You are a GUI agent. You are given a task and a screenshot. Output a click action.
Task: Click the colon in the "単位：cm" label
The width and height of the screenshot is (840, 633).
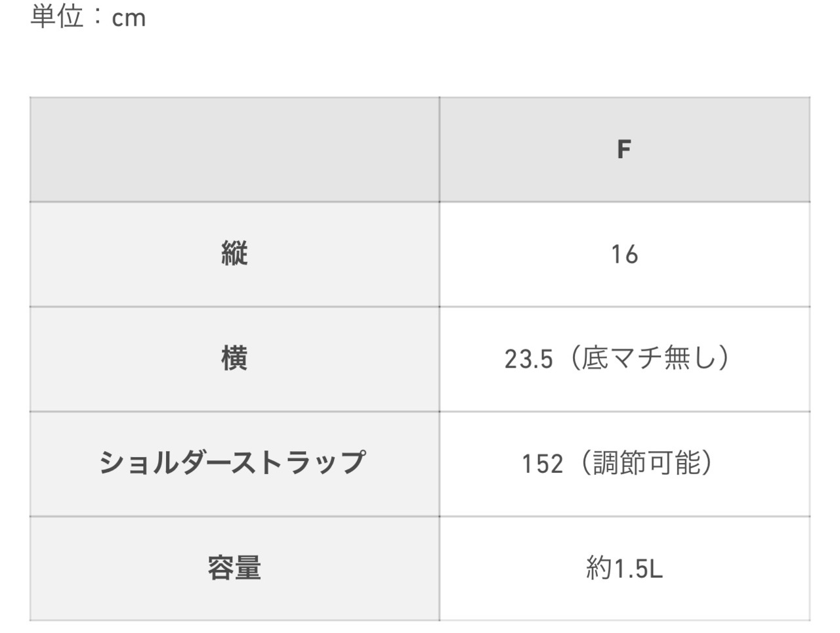click(98, 18)
